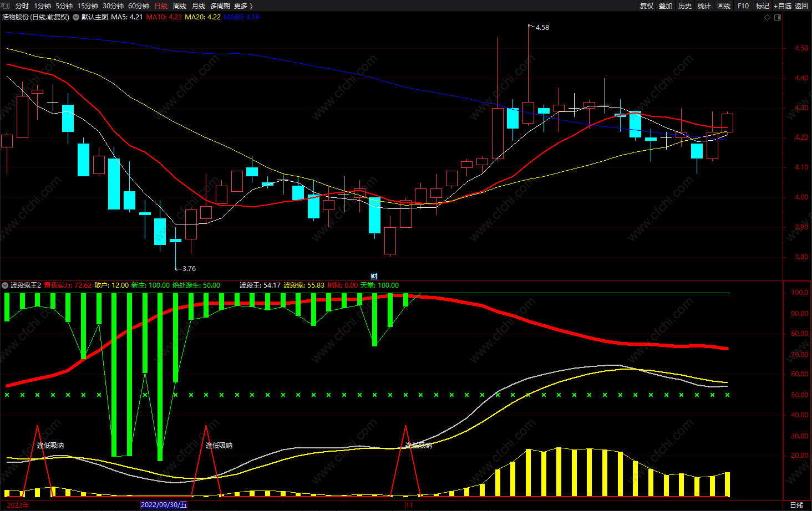Click the 4.58 high price label
Image resolution: width=812 pixels, height=511 pixels.
[542, 28]
